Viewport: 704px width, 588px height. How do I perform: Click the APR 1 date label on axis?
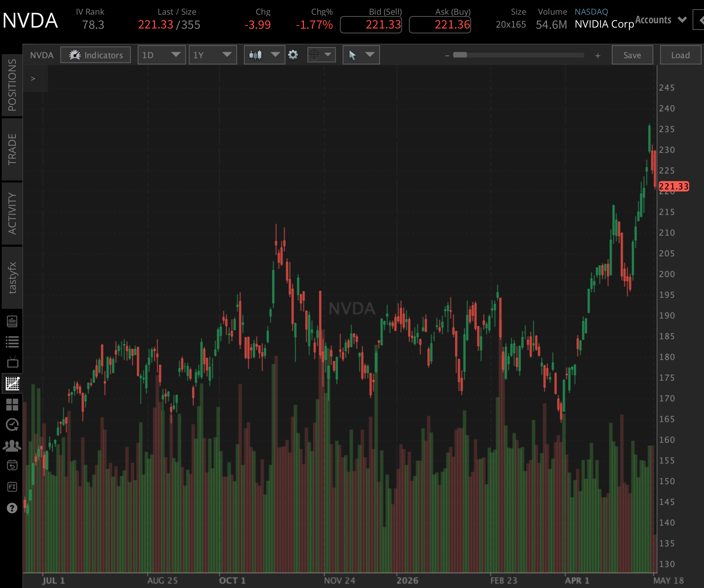point(577,581)
